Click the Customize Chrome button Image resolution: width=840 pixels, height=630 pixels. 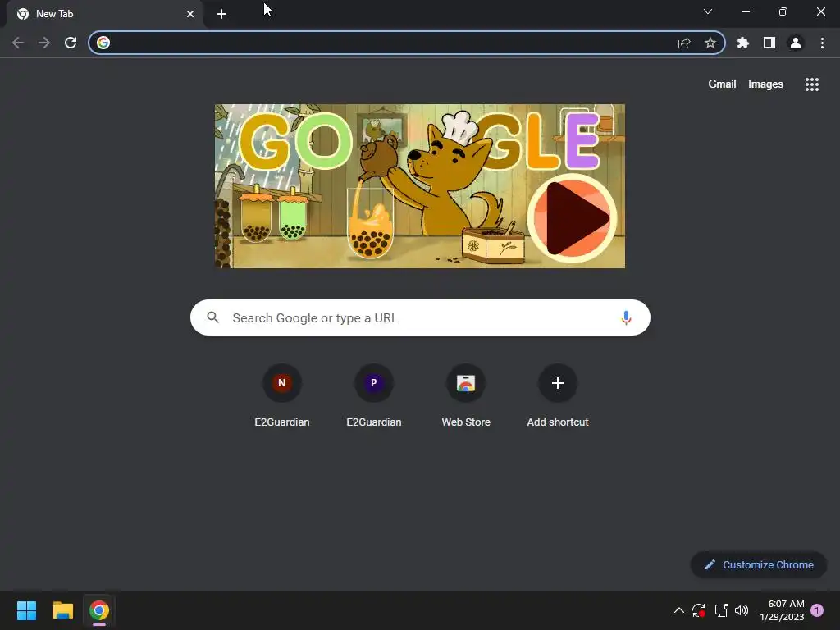click(x=759, y=564)
